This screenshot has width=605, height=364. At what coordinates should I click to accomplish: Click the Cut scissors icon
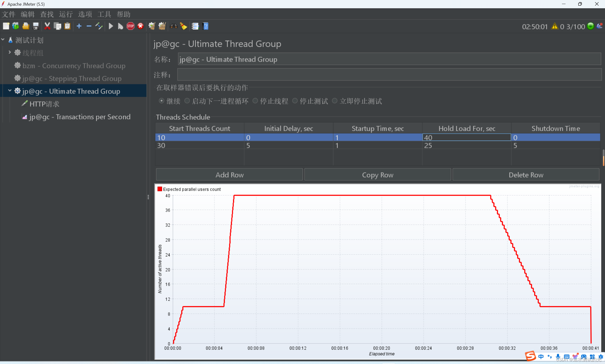47,26
